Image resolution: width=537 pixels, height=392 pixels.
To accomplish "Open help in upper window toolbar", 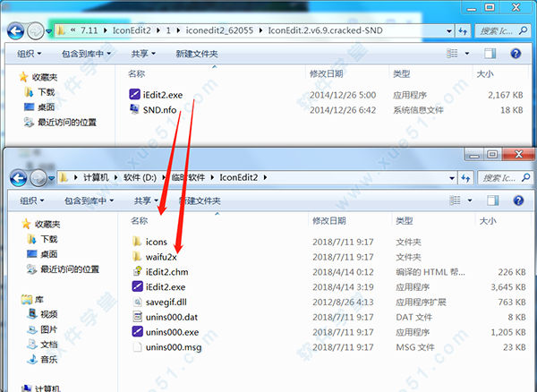I will click(x=516, y=54).
